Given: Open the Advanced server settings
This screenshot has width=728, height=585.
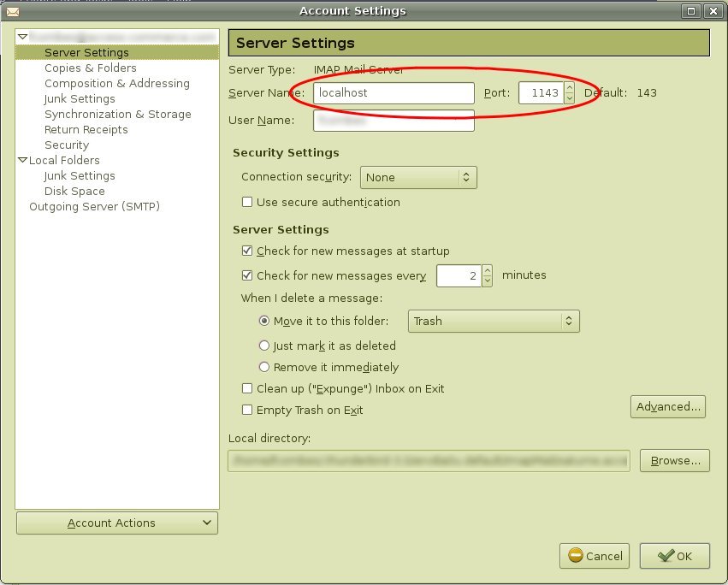Looking at the screenshot, I should pyautogui.click(x=667, y=407).
